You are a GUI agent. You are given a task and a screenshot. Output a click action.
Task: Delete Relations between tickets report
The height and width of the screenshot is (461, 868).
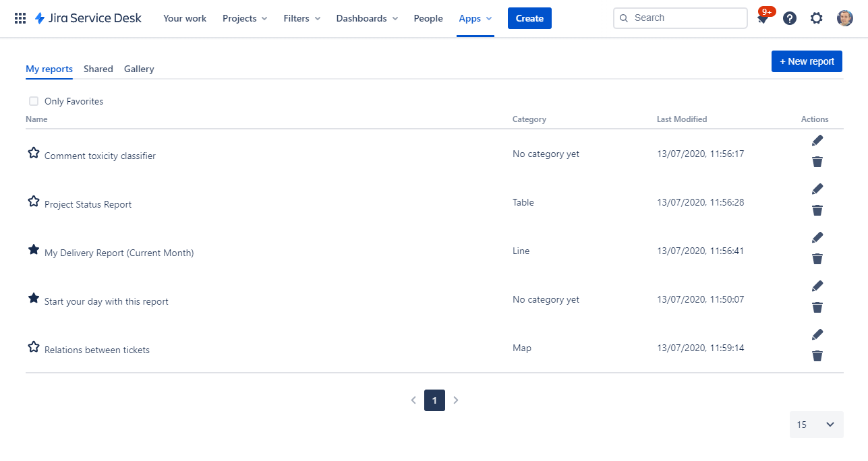click(817, 356)
